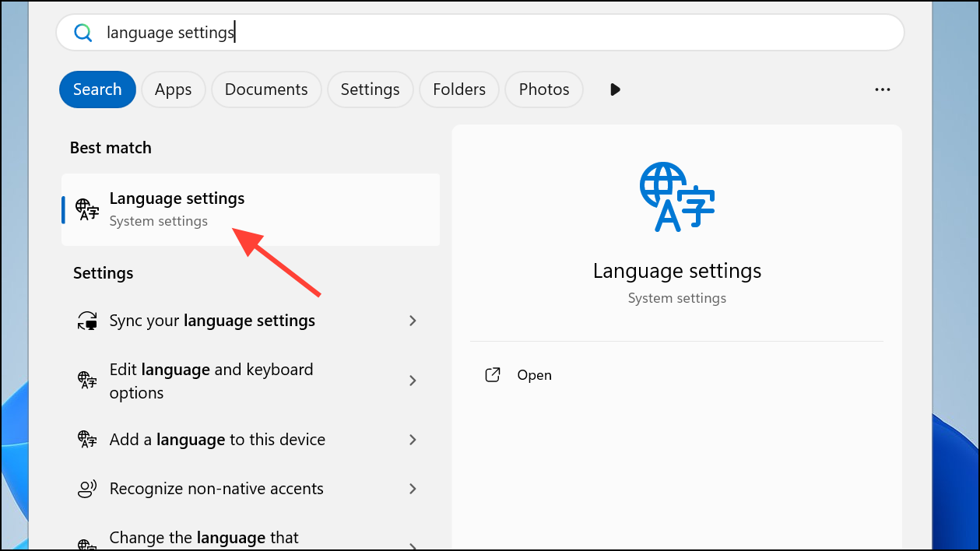Image resolution: width=980 pixels, height=551 pixels.
Task: Click the Settings section heading
Action: coord(104,273)
